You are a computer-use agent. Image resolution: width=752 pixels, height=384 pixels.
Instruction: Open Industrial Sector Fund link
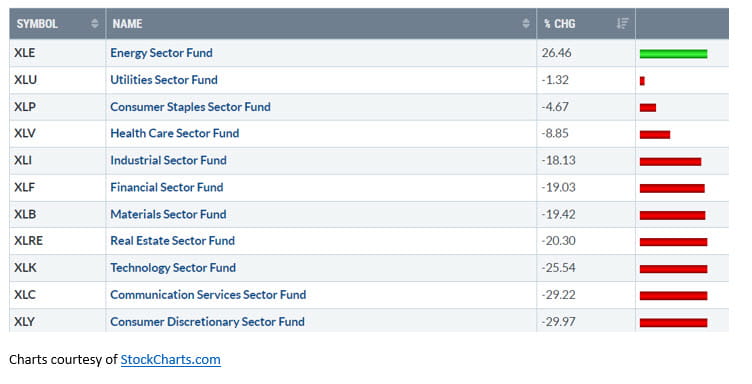pyautogui.click(x=168, y=160)
